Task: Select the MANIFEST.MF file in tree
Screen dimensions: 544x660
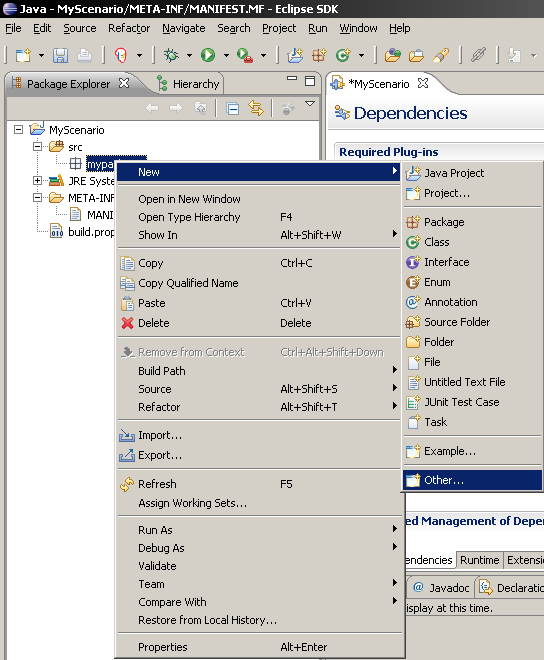Action: pos(92,215)
